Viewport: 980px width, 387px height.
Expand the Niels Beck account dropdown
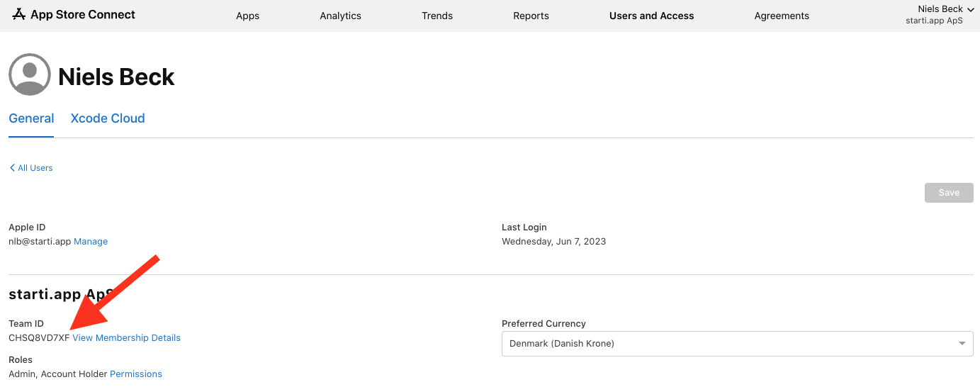pyautogui.click(x=940, y=14)
